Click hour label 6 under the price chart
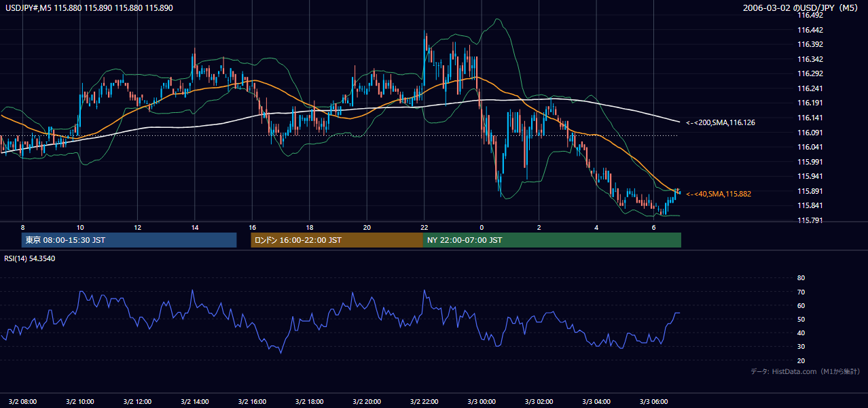 pyautogui.click(x=653, y=227)
